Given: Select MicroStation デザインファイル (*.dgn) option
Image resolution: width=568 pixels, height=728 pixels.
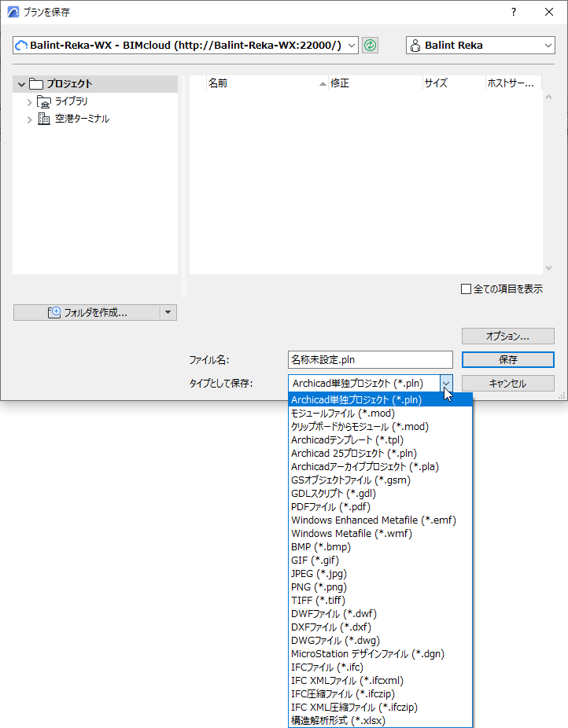Looking at the screenshot, I should 380,654.
